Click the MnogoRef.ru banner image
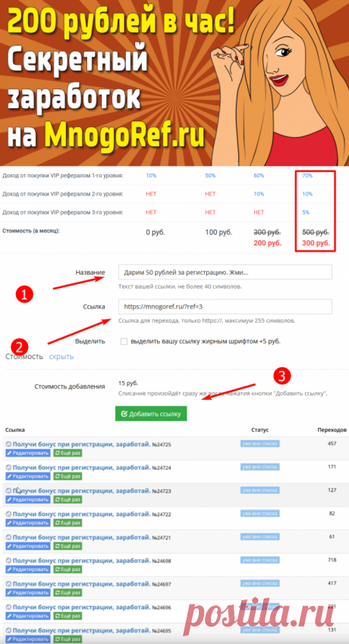 pyautogui.click(x=174, y=83)
